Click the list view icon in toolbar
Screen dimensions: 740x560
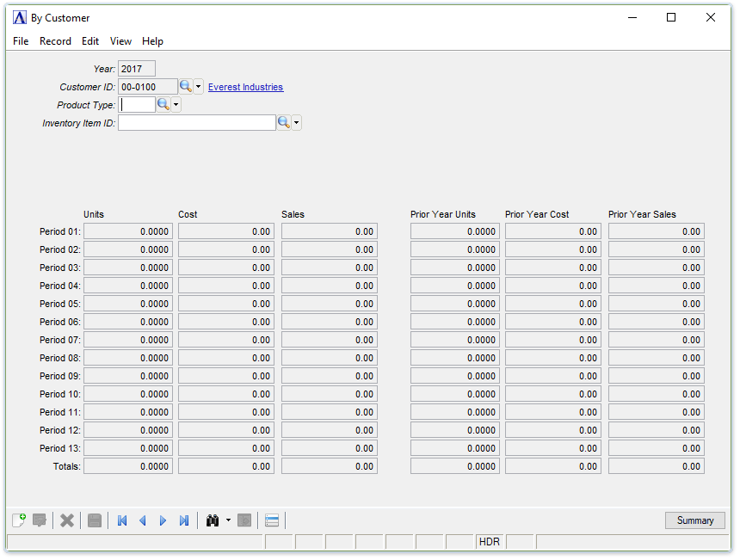(x=272, y=520)
